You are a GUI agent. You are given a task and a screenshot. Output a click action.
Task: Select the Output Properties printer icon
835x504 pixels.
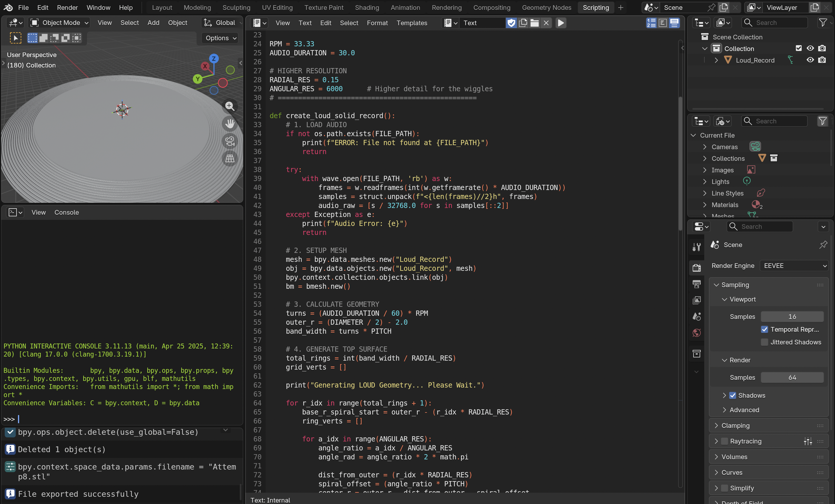pos(697,284)
